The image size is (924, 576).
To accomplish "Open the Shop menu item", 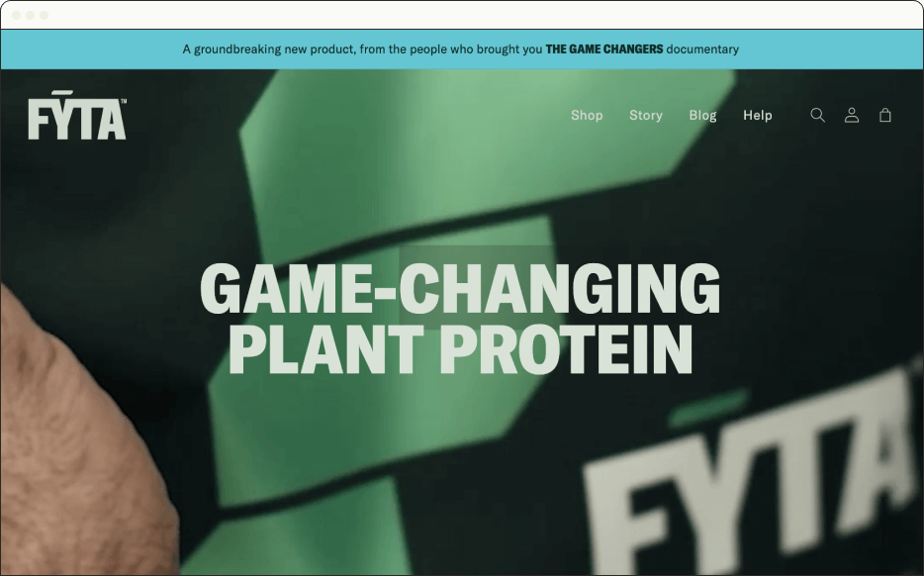I will (x=587, y=115).
